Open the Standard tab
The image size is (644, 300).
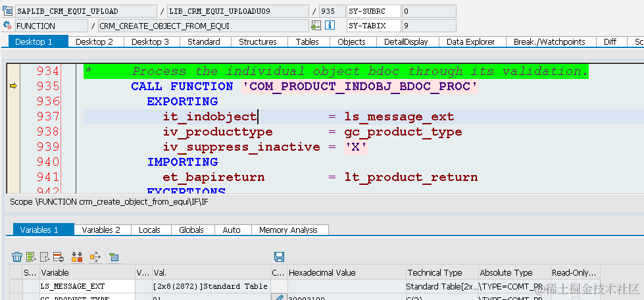point(204,41)
